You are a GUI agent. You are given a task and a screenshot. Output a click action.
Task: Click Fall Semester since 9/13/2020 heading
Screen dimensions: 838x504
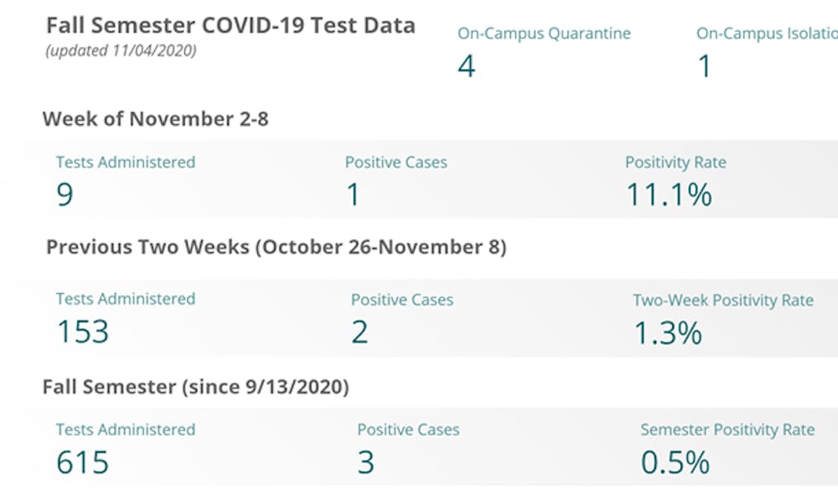pyautogui.click(x=195, y=387)
